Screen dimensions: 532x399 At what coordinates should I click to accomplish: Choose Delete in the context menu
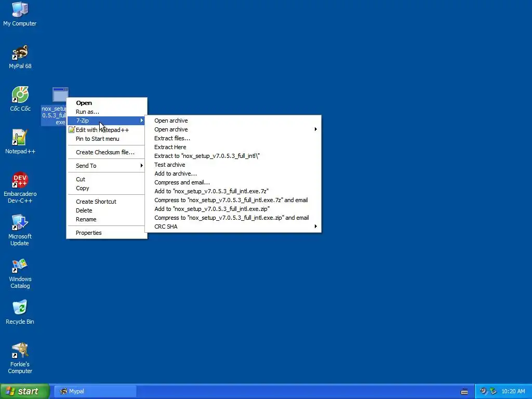[107, 210]
